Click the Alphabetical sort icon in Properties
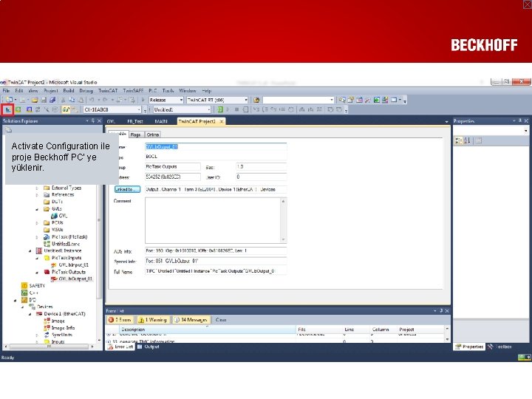The height and width of the screenshot is (399, 532). click(x=467, y=140)
